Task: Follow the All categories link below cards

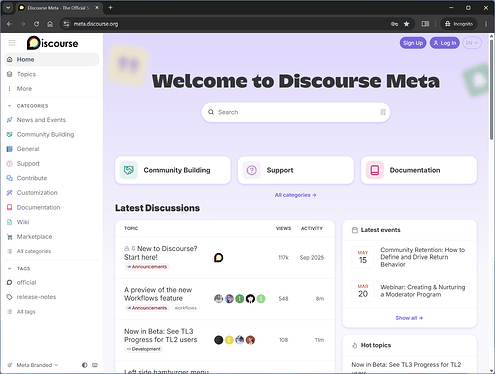Action: [296, 195]
